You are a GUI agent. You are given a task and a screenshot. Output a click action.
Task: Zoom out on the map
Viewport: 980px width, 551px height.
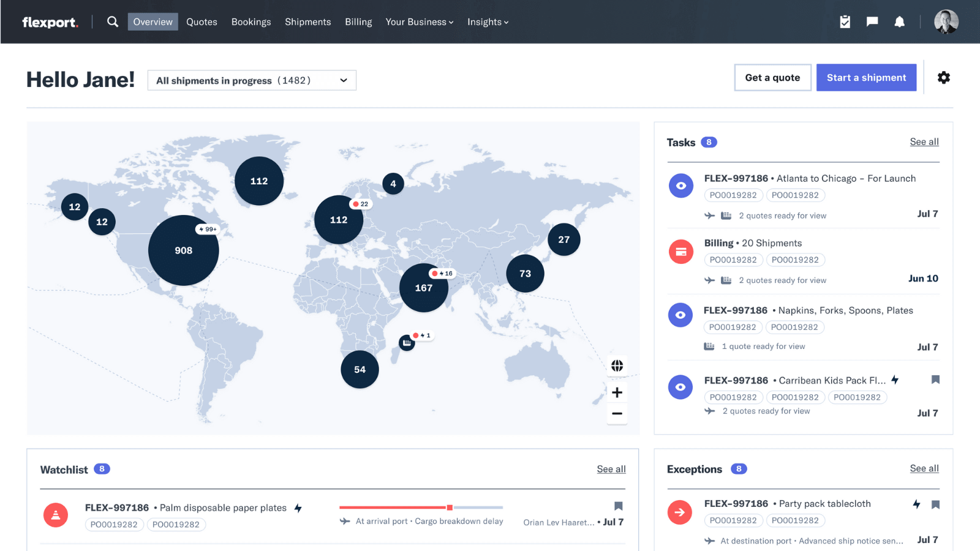pyautogui.click(x=617, y=413)
